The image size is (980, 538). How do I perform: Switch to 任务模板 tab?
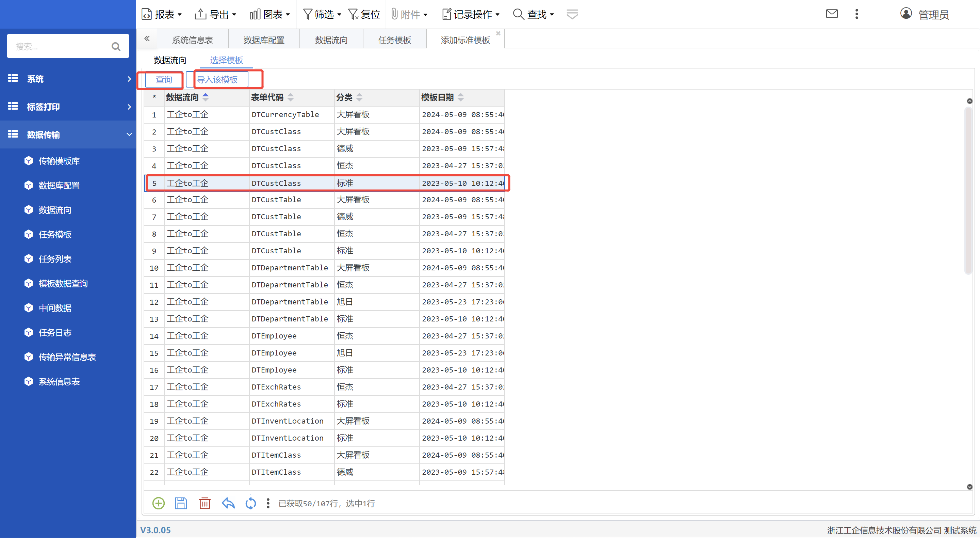coord(394,40)
